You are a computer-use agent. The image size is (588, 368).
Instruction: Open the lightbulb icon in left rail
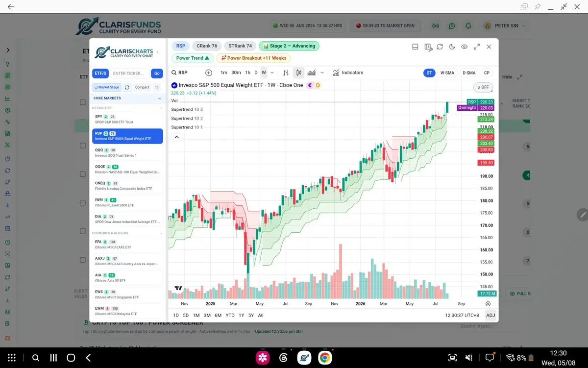[8, 64]
